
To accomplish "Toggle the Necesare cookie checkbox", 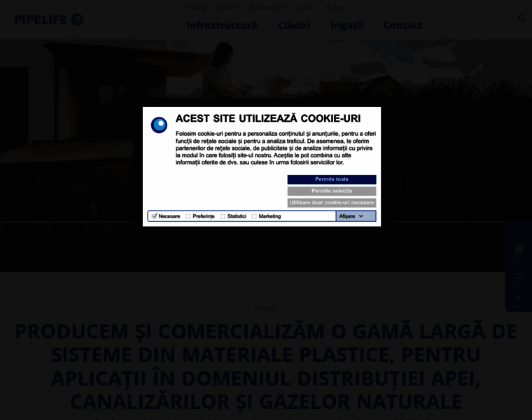I will pos(155,216).
